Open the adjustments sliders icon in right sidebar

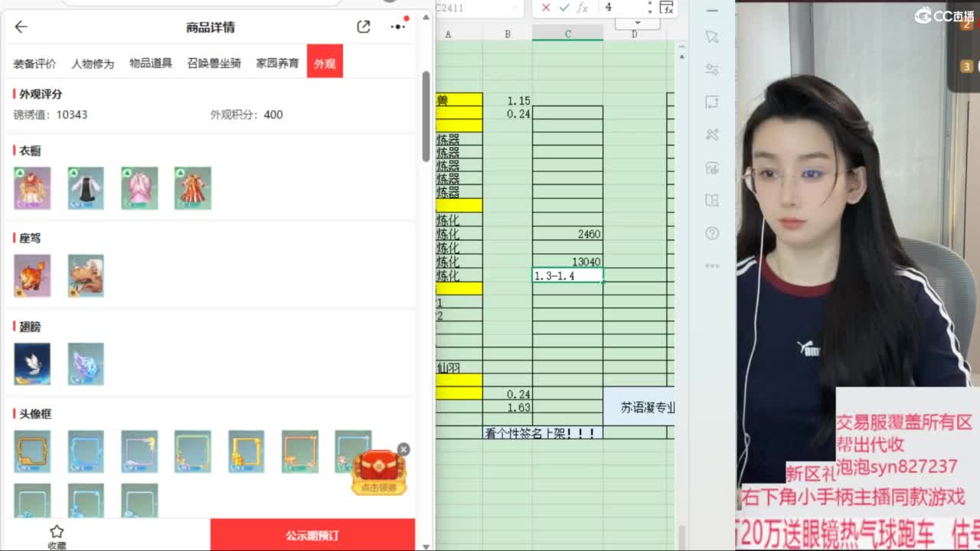tap(712, 69)
